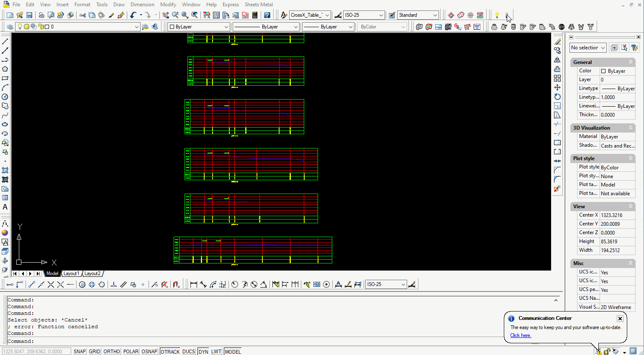This screenshot has width=644, height=355.
Task: Close the Communication Center balloon
Action: click(x=620, y=319)
